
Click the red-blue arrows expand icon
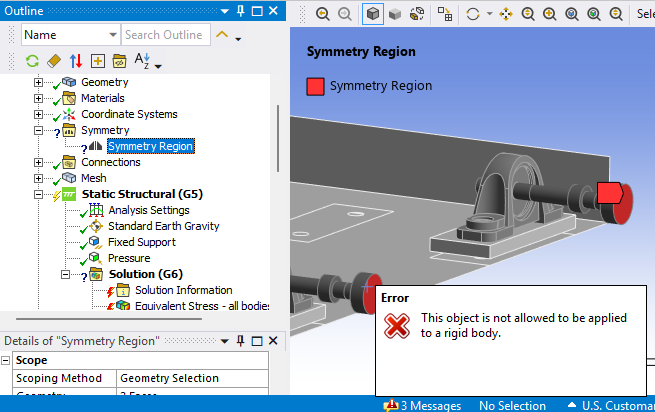click(x=76, y=61)
